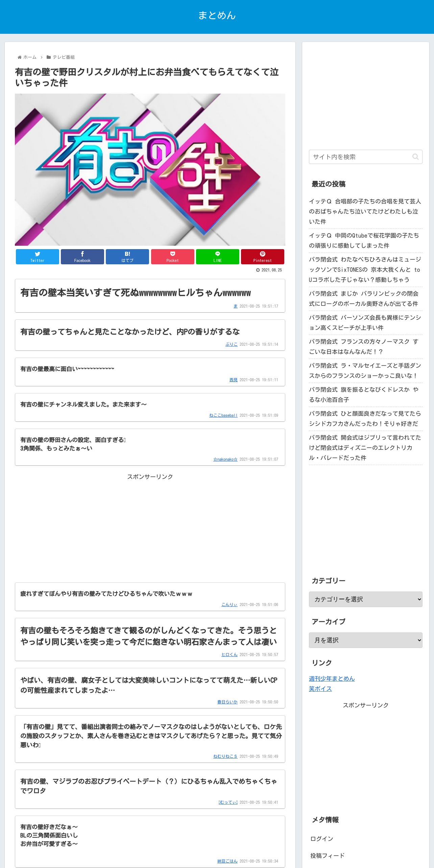Click the comment マジラブのお忍びプライベートデート
The image size is (434, 868).
pos(149,786)
